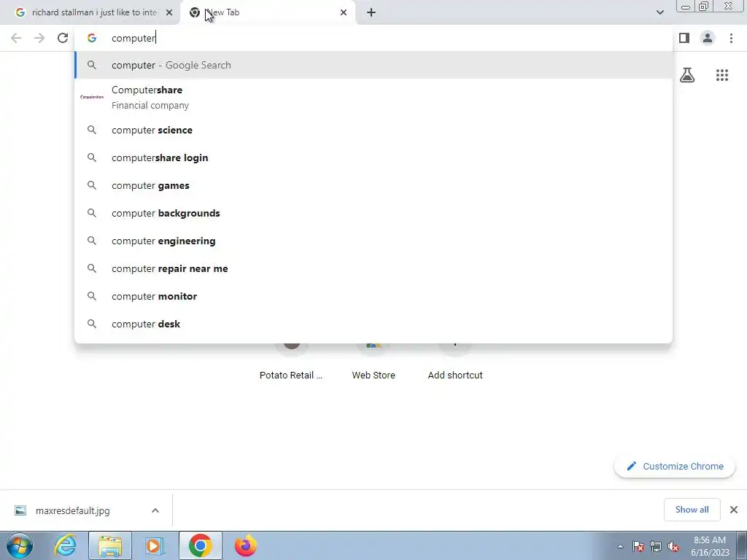Click the Google logo icon in the address bar

coord(92,38)
